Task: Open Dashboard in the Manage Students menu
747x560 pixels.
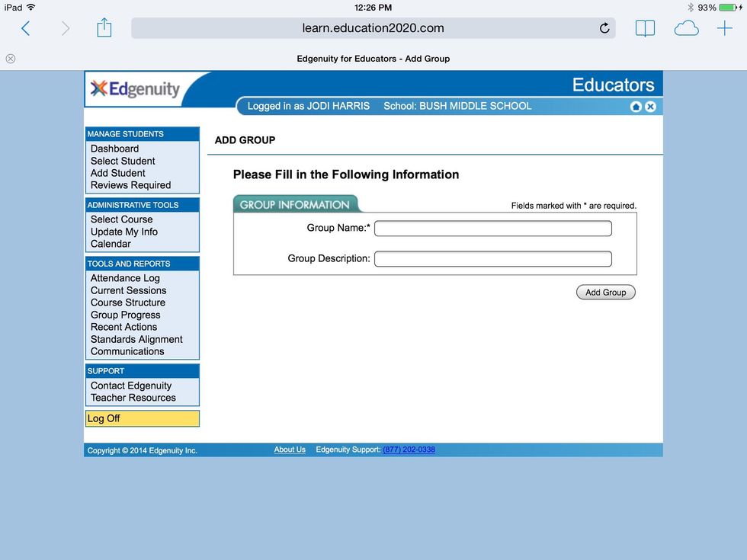Action: click(x=114, y=149)
